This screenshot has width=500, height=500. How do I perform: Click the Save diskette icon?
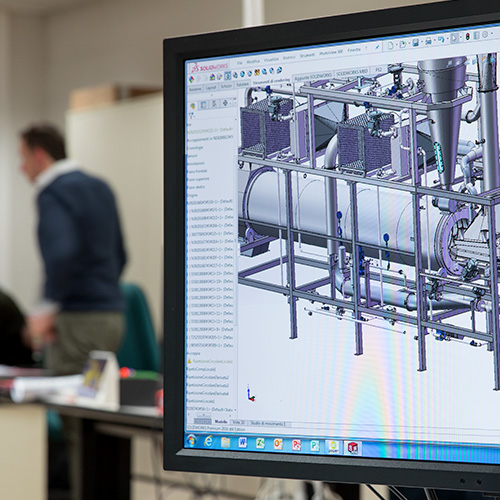click(x=415, y=43)
